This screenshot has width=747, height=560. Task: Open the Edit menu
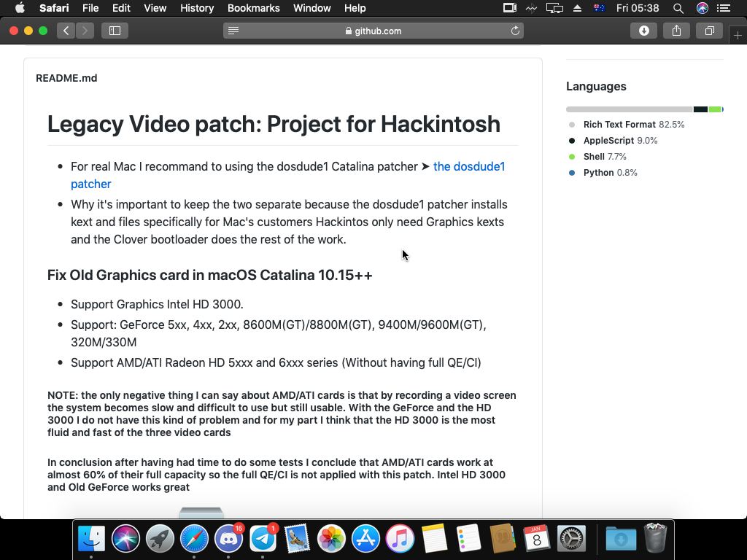click(x=121, y=8)
